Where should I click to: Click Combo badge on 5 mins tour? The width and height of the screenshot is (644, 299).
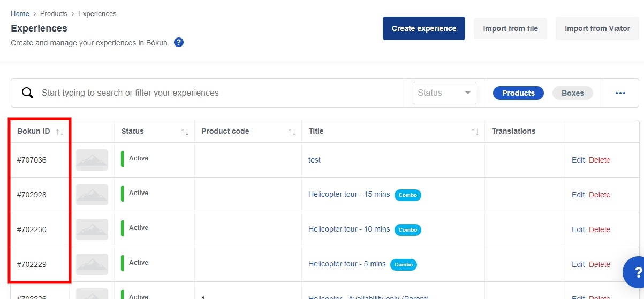(404, 264)
